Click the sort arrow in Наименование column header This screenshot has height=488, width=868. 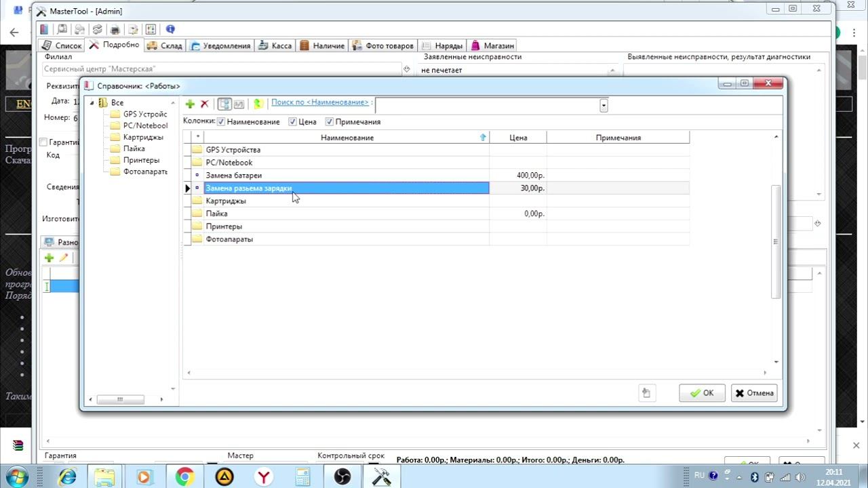(483, 138)
